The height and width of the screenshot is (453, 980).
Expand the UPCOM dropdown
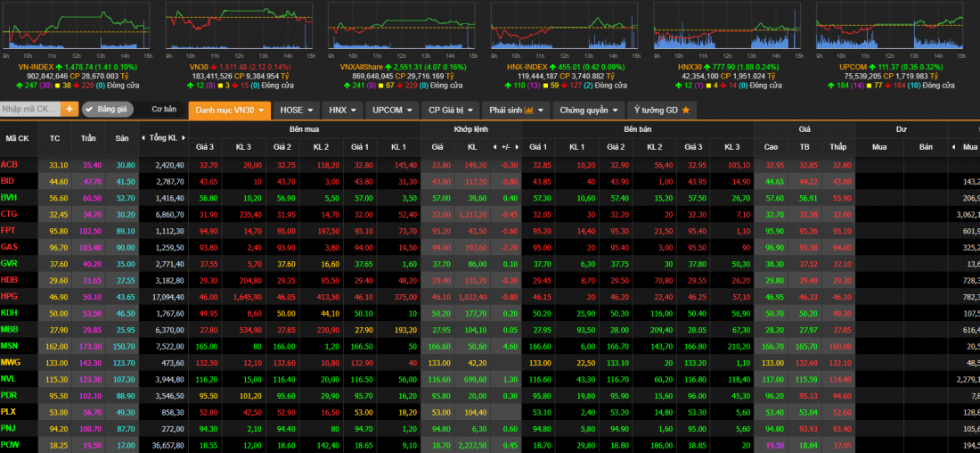pyautogui.click(x=393, y=110)
